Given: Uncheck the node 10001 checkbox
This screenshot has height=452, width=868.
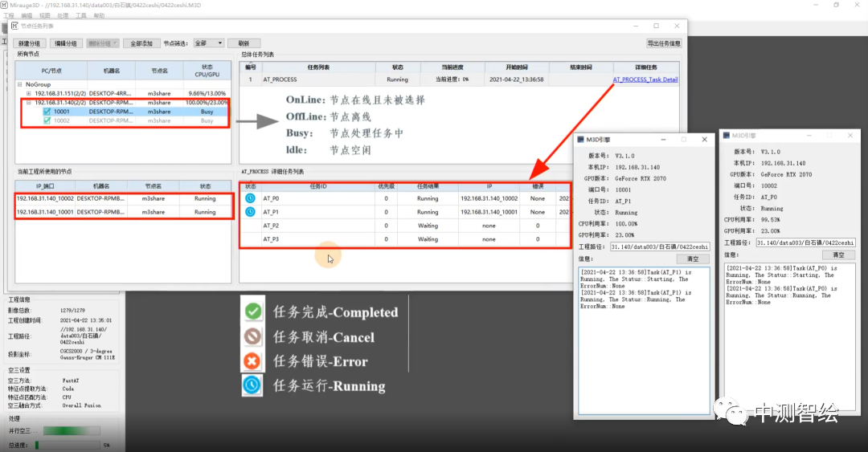Looking at the screenshot, I should pos(47,112).
